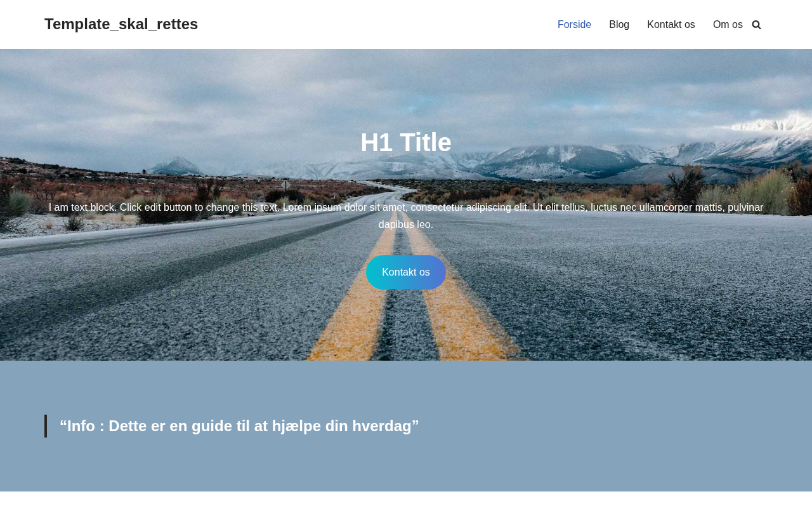Image resolution: width=812 pixels, height=508 pixels.
Task: Select Kontakt os in the top navigation
Action: (671, 25)
